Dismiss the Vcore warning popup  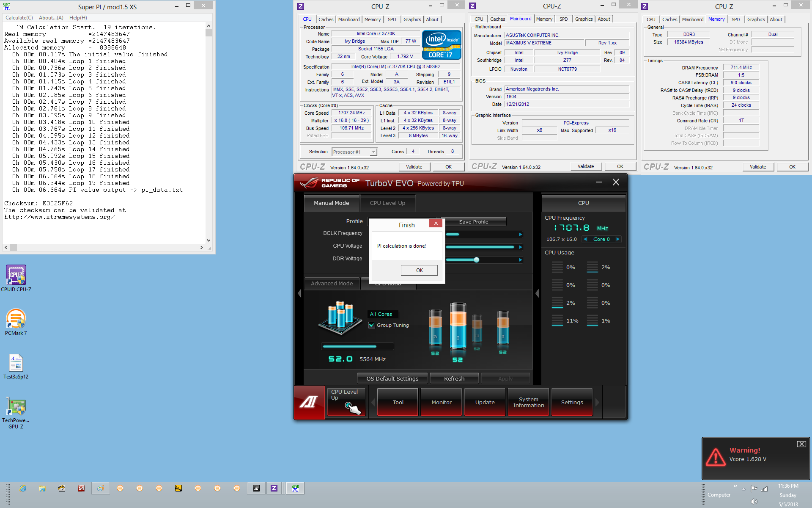801,444
